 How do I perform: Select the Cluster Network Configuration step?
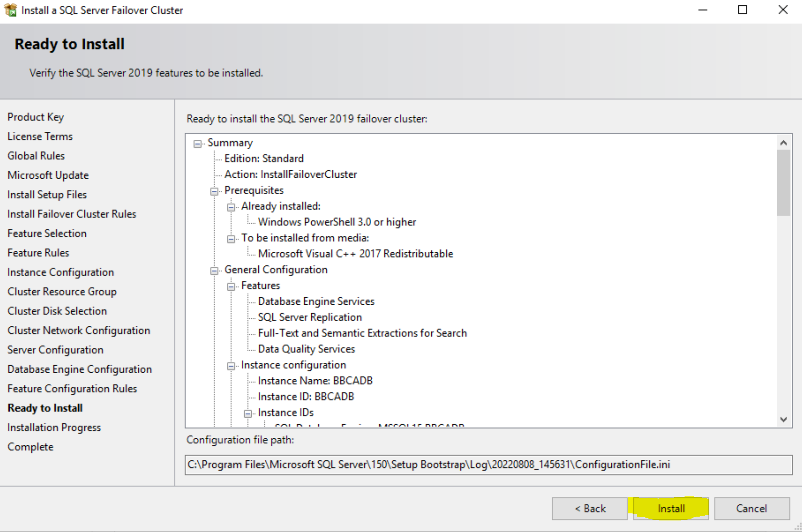79,331
